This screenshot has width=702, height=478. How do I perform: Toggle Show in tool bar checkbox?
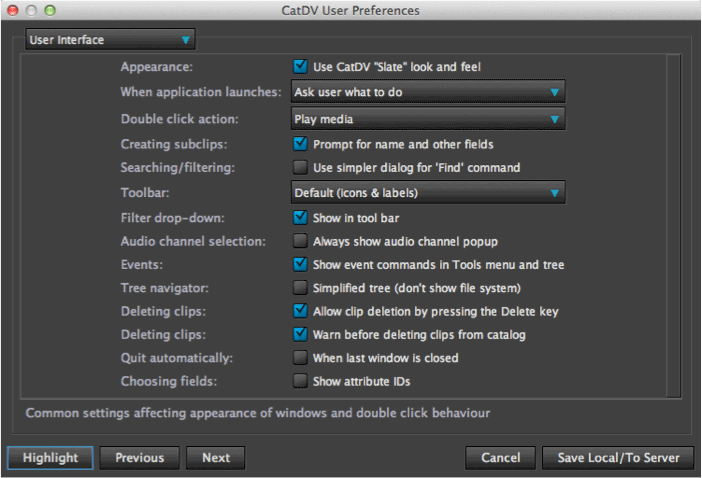[300, 216]
